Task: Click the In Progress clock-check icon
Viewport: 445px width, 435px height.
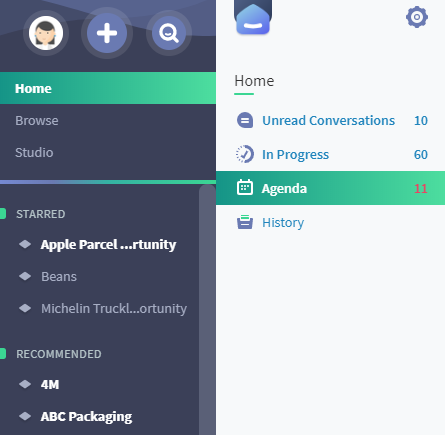Action: click(245, 154)
